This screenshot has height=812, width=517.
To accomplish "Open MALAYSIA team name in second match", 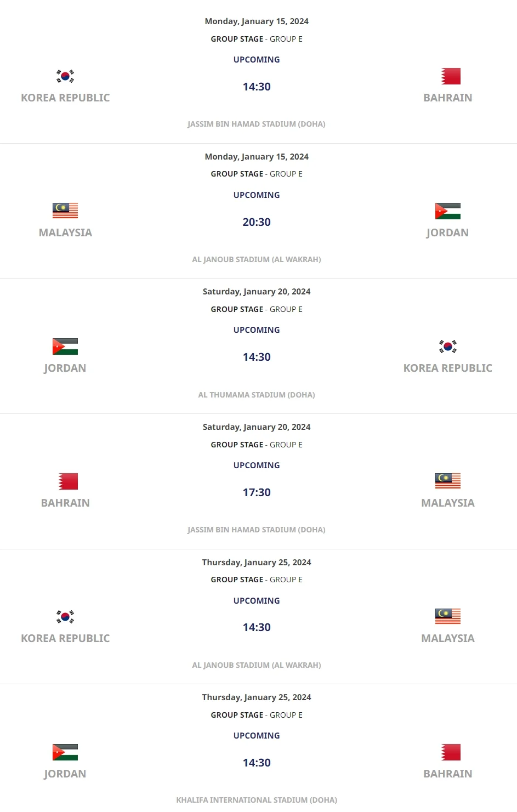I will tap(65, 232).
